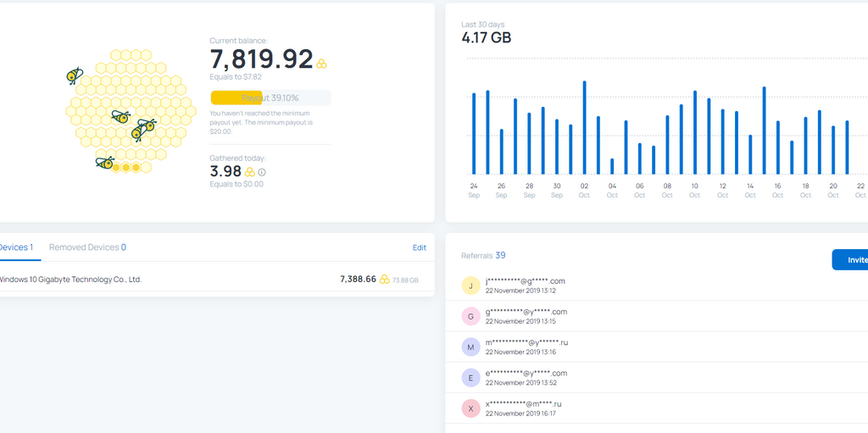Click the J referral avatar

coord(470,286)
